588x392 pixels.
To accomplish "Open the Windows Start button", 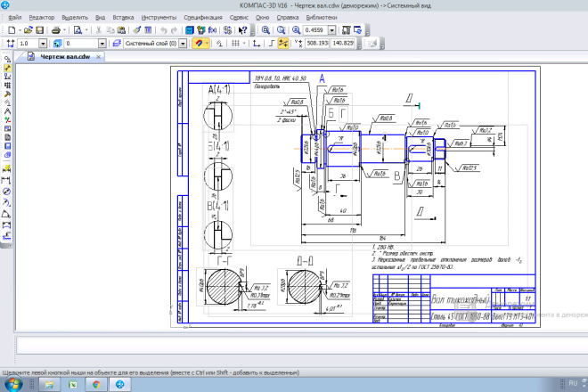I will [x=12, y=384].
